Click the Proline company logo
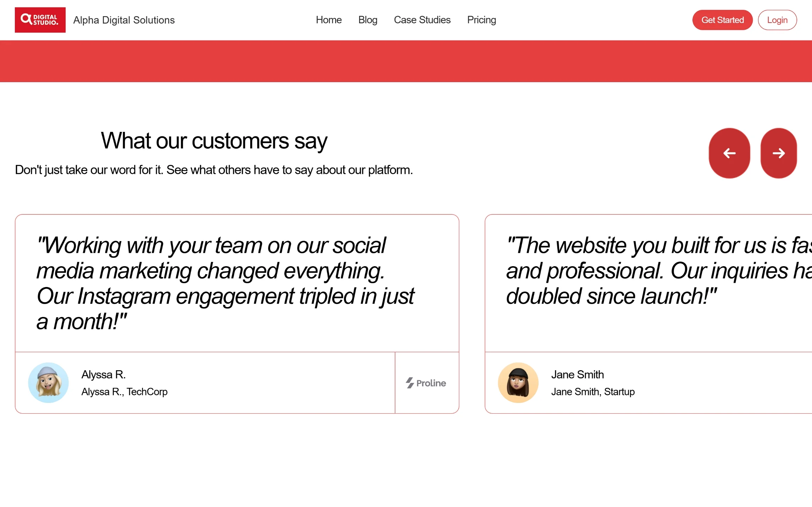Viewport: 812px width, 507px height. click(x=426, y=383)
